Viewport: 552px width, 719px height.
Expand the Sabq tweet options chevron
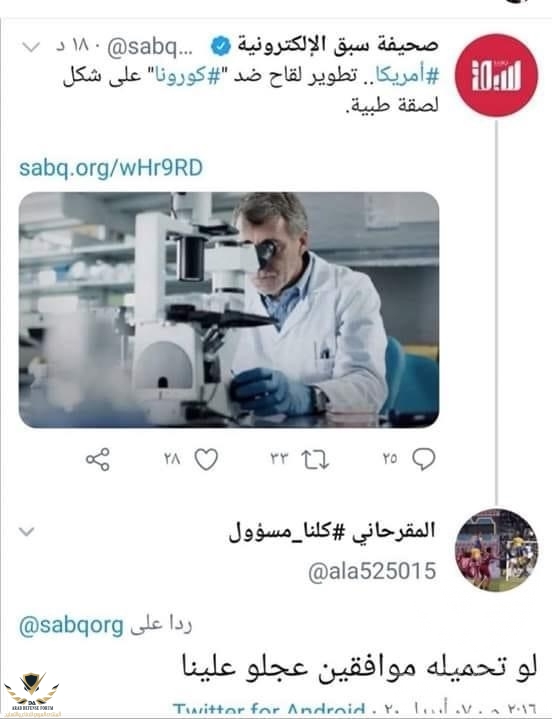tap(31, 47)
